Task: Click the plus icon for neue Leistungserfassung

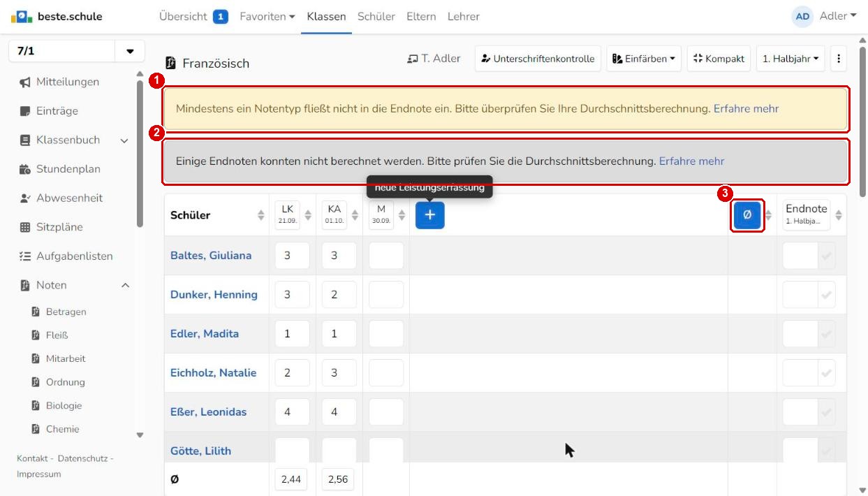Action: pyautogui.click(x=430, y=215)
